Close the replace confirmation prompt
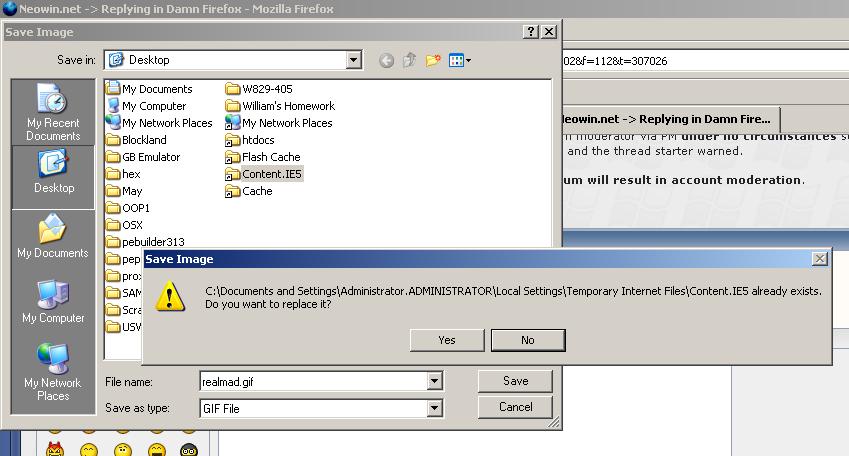Screen dimensions: 849x456 820,259
